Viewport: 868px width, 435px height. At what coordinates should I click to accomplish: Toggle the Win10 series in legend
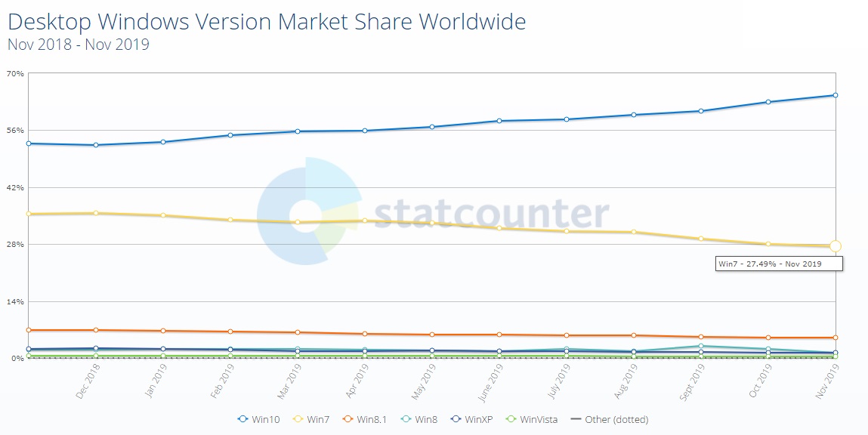point(258,419)
